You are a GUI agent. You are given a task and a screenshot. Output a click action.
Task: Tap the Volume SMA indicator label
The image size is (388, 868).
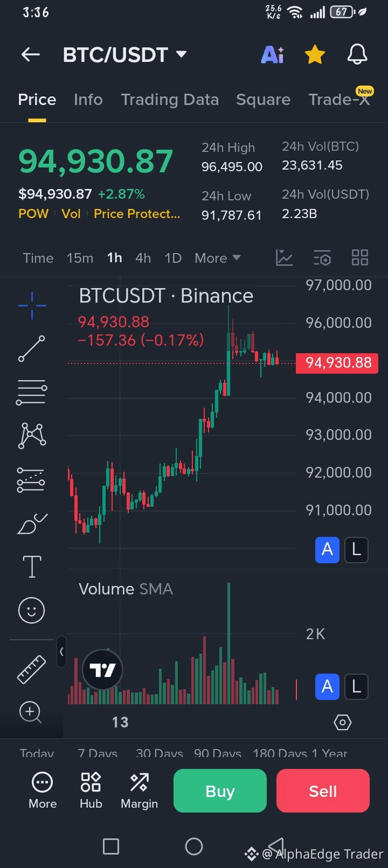[126, 589]
